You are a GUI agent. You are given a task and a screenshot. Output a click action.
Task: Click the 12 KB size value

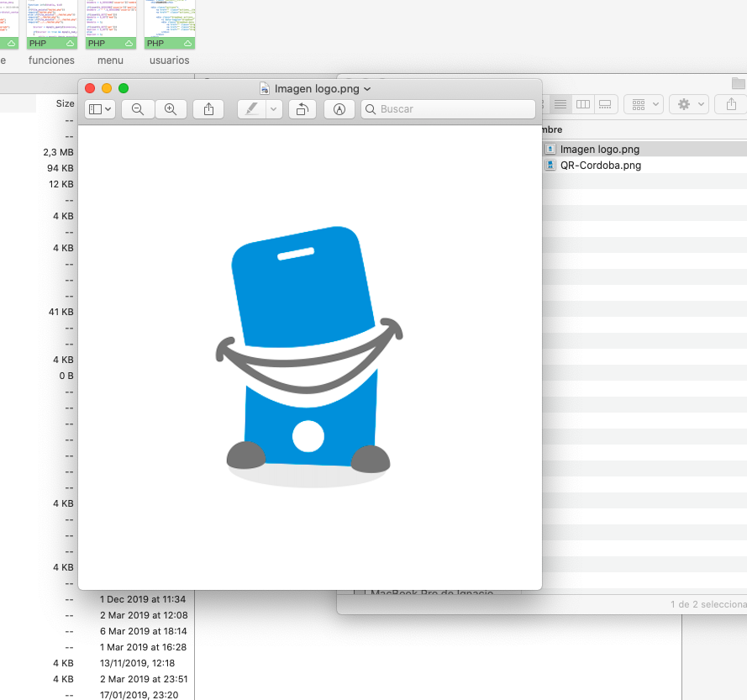[x=61, y=184]
